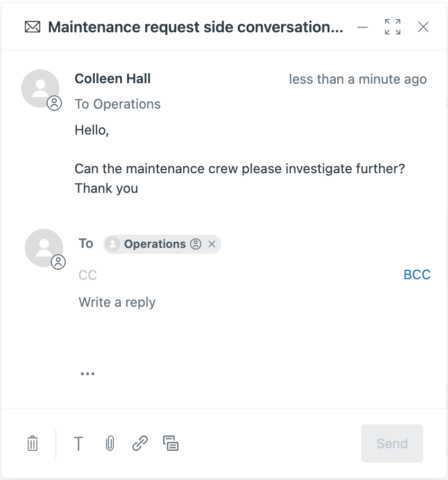The image size is (448, 480).
Task: Insert a hyperlink into the reply
Action: tap(139, 443)
